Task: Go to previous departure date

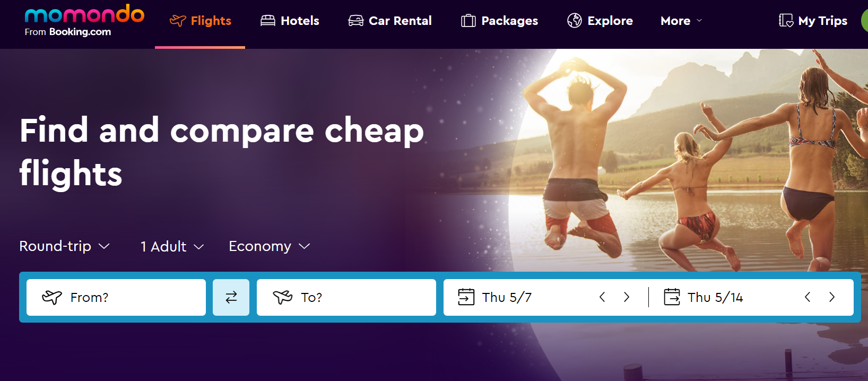Action: [602, 297]
